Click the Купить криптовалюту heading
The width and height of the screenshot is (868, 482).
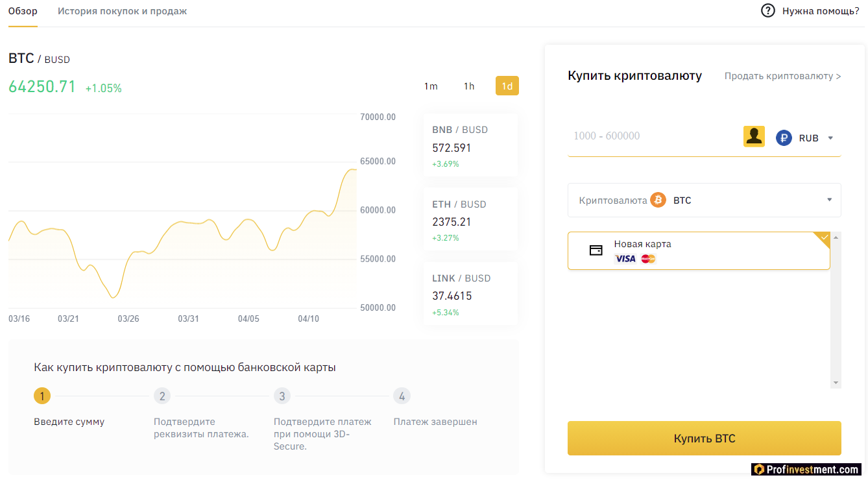click(634, 75)
